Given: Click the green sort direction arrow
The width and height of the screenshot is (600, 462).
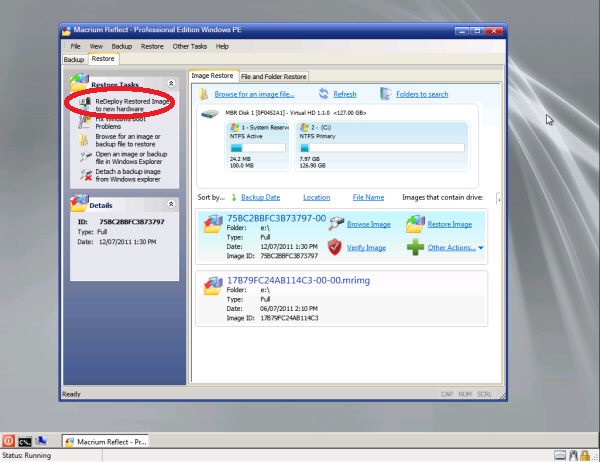Looking at the screenshot, I should point(234,198).
